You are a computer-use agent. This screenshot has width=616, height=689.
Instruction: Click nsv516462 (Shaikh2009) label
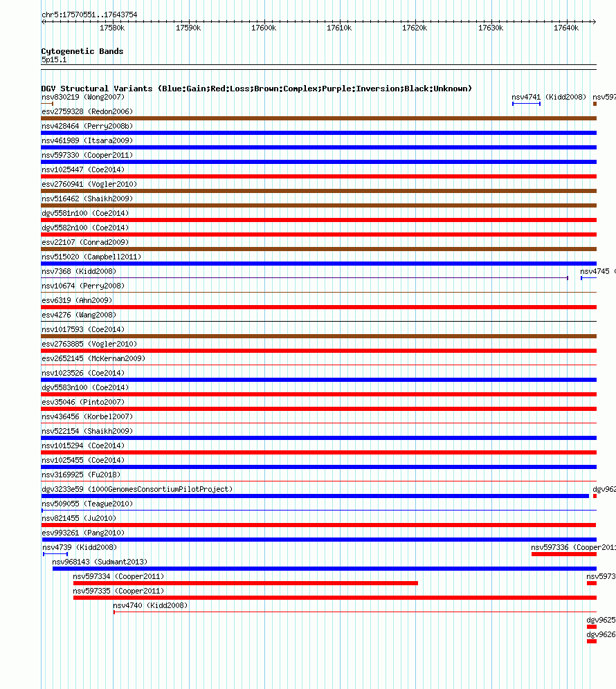87,199
